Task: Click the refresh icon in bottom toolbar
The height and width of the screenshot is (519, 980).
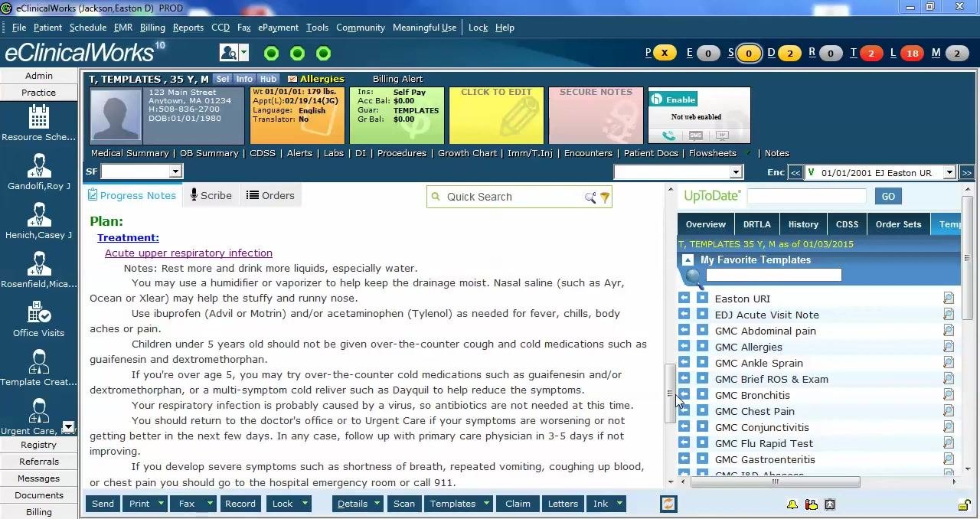Action: 668,504
